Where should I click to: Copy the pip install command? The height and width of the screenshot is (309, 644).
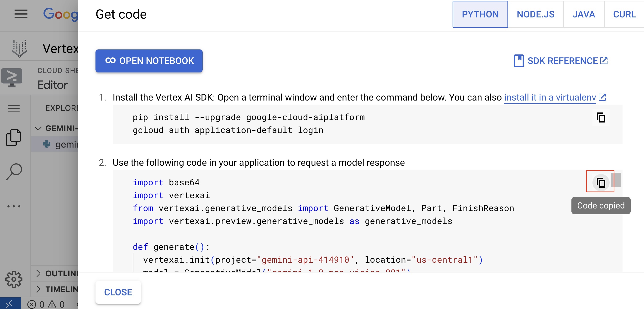[601, 117]
